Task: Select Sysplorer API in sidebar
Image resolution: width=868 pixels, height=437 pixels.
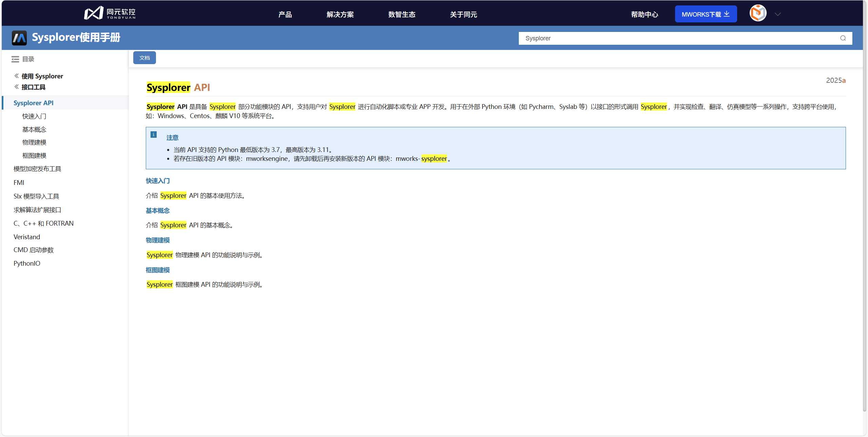Action: (65, 103)
